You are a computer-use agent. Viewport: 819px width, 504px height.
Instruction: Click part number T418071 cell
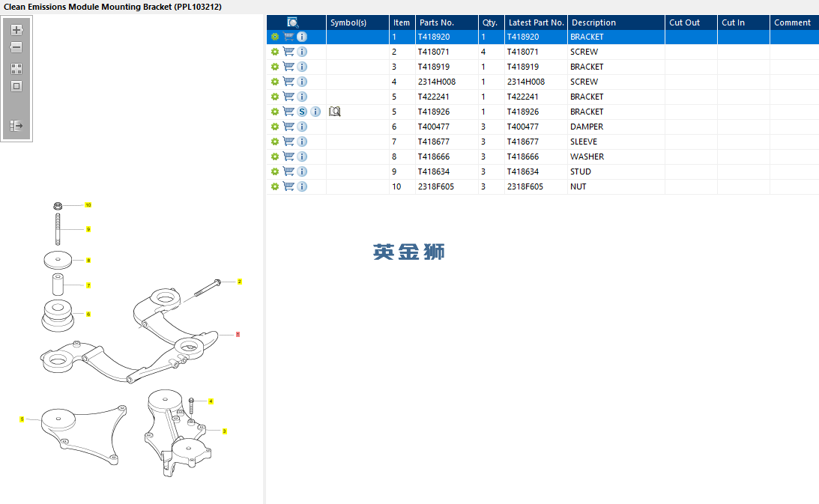[447, 52]
